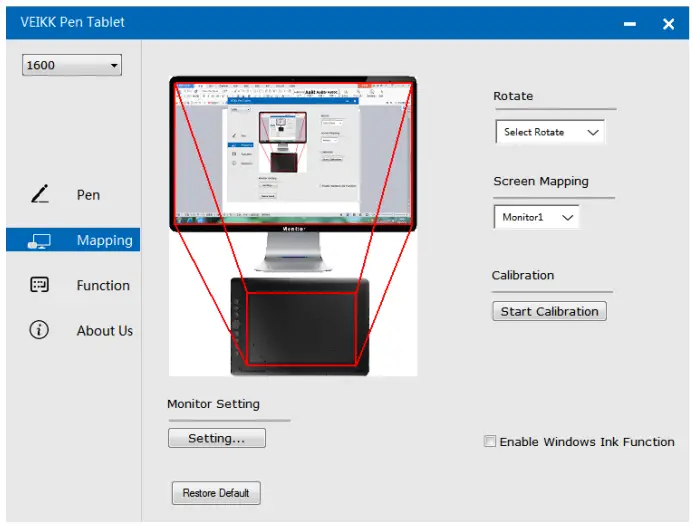The height and width of the screenshot is (527, 693).
Task: Click the Mapping monitor icon in sidebar
Action: tap(39, 241)
